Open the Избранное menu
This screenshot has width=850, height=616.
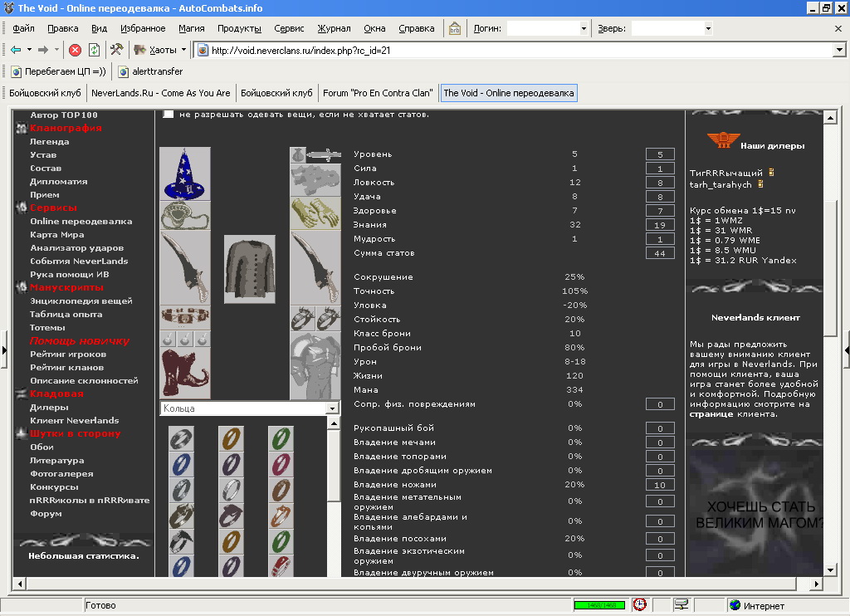point(143,29)
